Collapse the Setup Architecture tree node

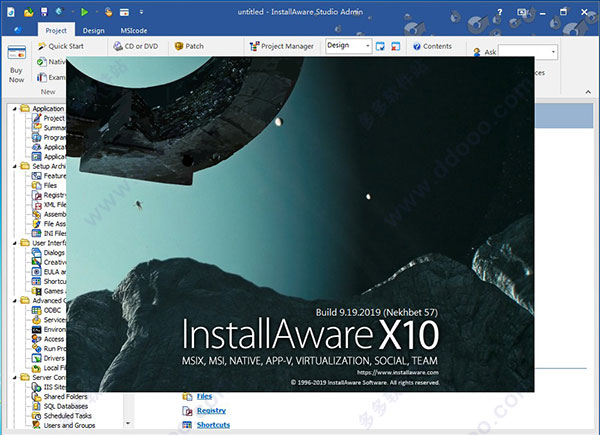pos(15,166)
